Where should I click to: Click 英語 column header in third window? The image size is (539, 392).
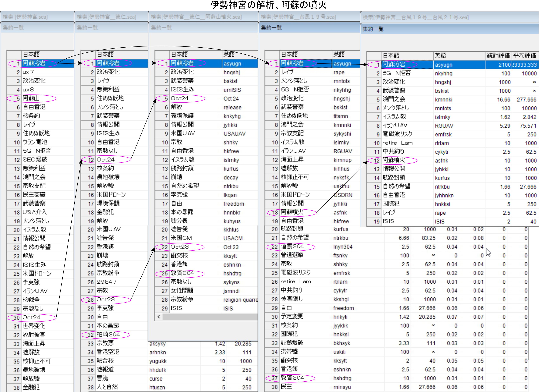(x=229, y=54)
